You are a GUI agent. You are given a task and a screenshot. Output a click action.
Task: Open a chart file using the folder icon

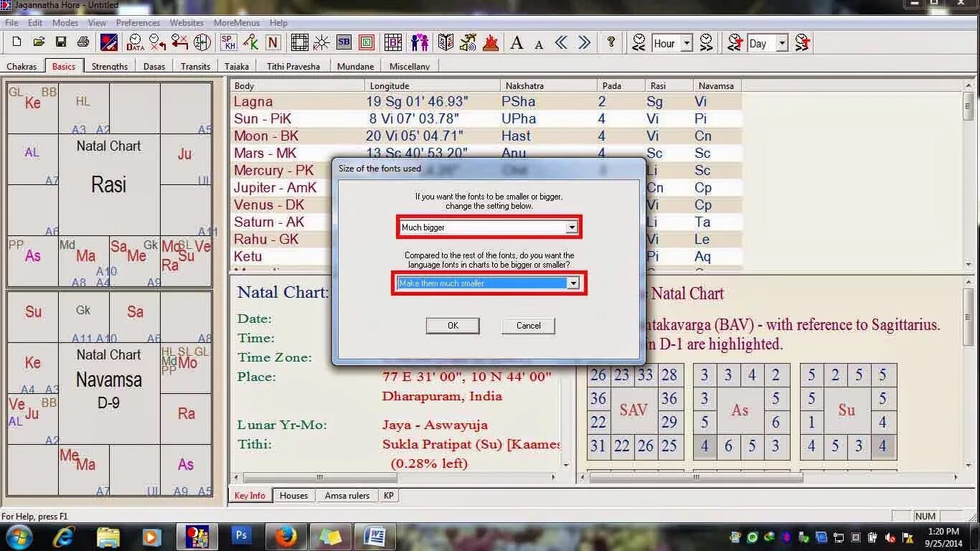click(39, 42)
